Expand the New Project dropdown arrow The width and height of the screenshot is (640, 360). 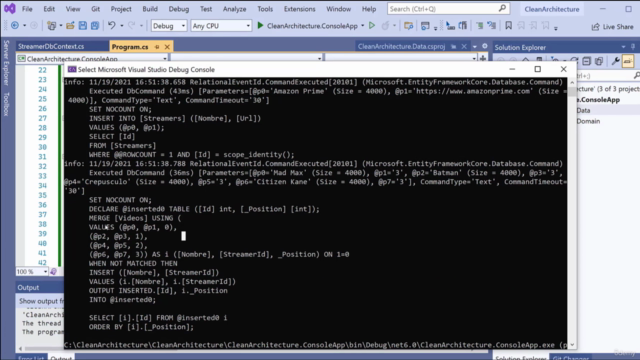61,26
